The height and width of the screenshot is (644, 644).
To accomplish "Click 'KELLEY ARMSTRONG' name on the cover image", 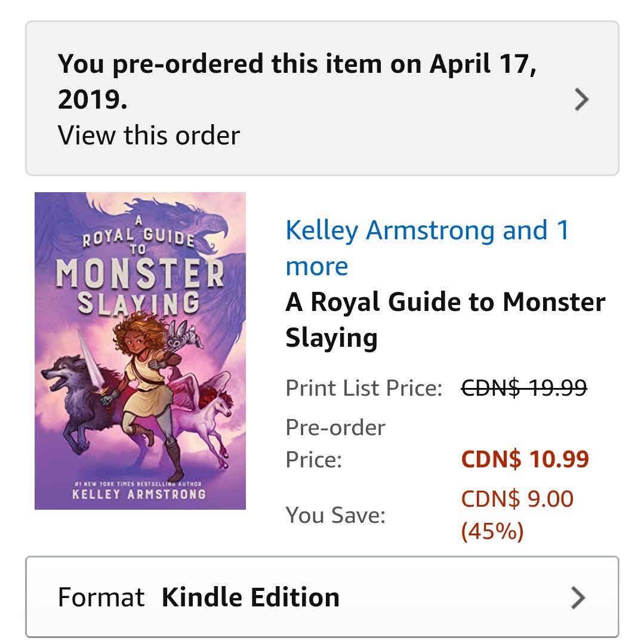I will (x=139, y=494).
